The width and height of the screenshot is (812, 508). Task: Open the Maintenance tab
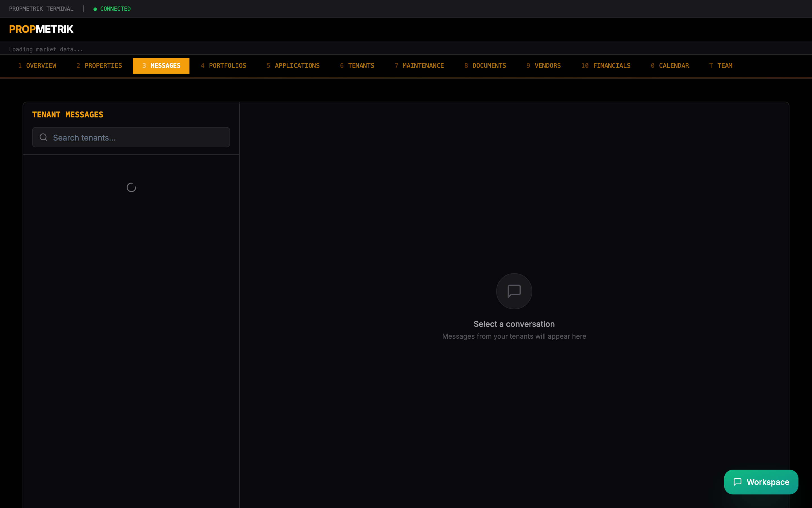(x=419, y=66)
